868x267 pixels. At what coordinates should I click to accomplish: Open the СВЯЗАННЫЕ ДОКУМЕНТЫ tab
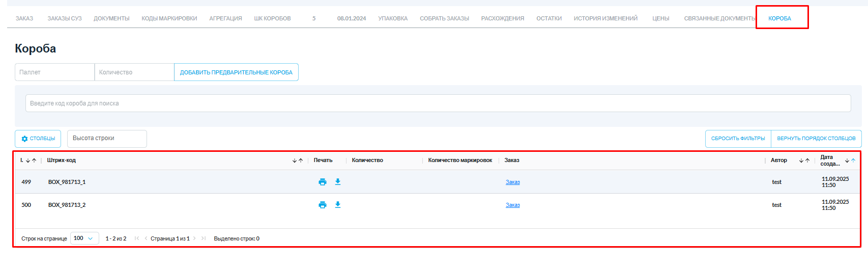pyautogui.click(x=719, y=18)
